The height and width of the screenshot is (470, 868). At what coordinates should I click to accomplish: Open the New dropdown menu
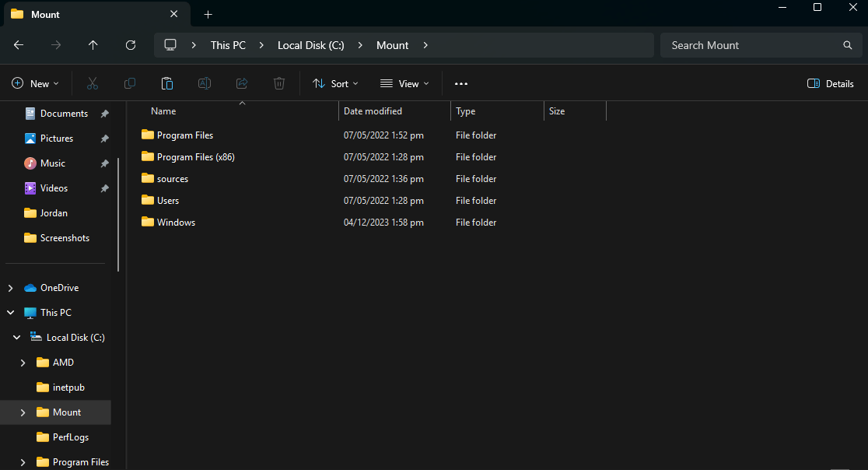click(x=36, y=83)
